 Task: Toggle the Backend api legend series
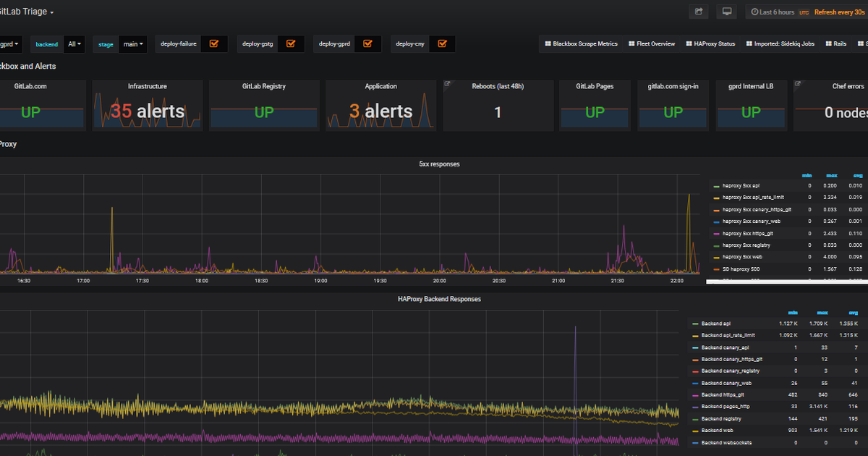[x=716, y=324]
